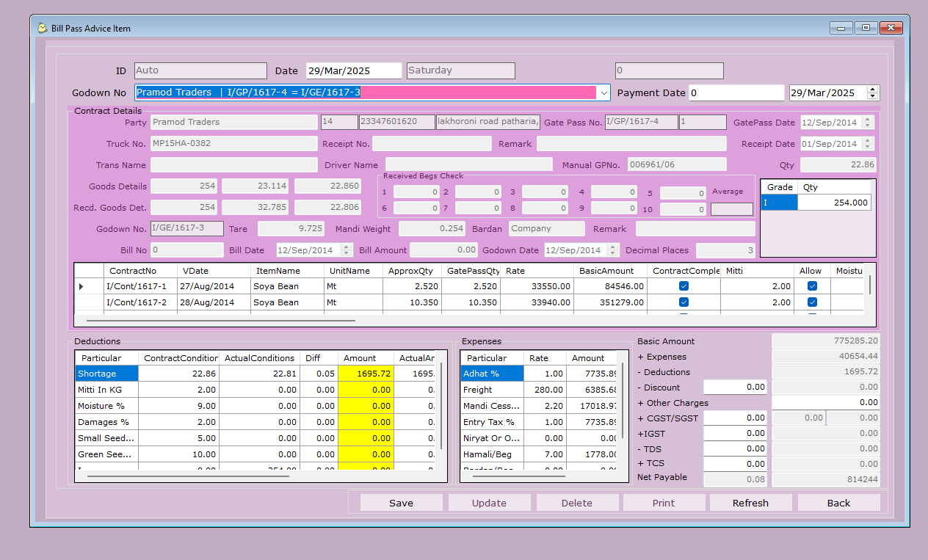Open the Godown No combo box dropdown
This screenshot has height=560, width=928.
click(603, 92)
